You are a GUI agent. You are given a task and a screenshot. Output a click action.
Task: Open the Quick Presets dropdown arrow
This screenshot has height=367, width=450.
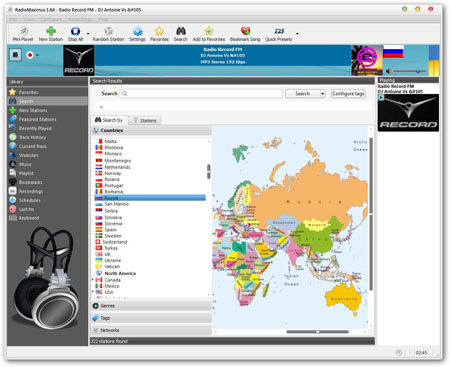pyautogui.click(x=297, y=34)
